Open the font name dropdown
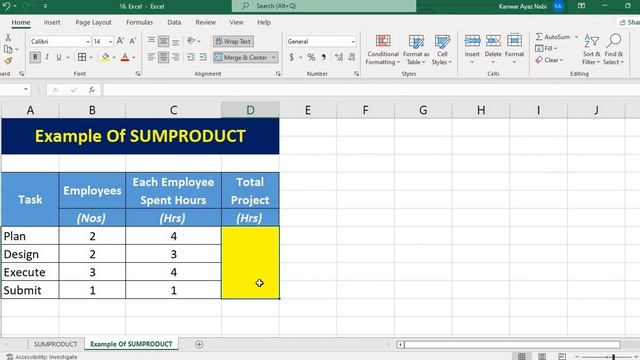640x360 pixels. tap(87, 42)
